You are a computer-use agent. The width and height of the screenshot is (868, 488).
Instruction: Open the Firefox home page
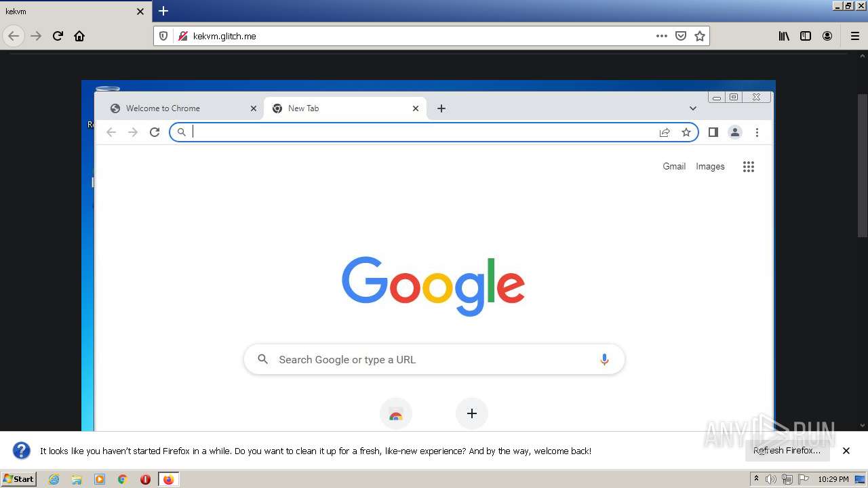tap(79, 36)
